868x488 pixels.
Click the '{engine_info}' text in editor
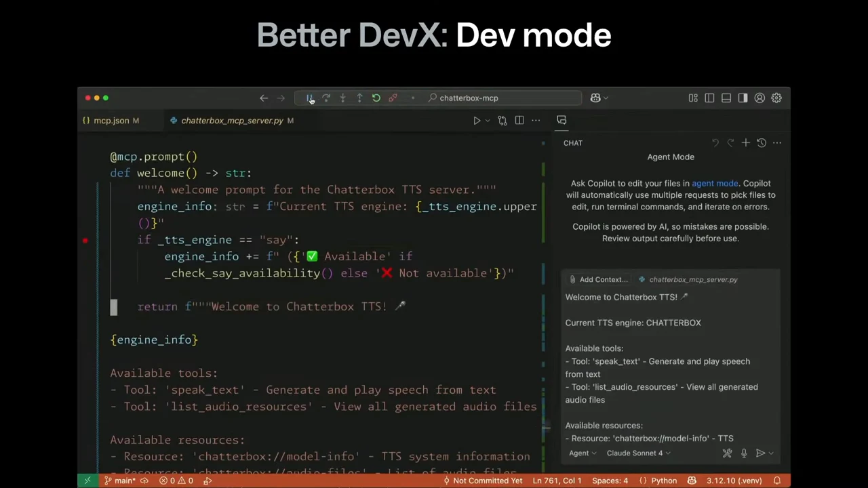click(154, 340)
